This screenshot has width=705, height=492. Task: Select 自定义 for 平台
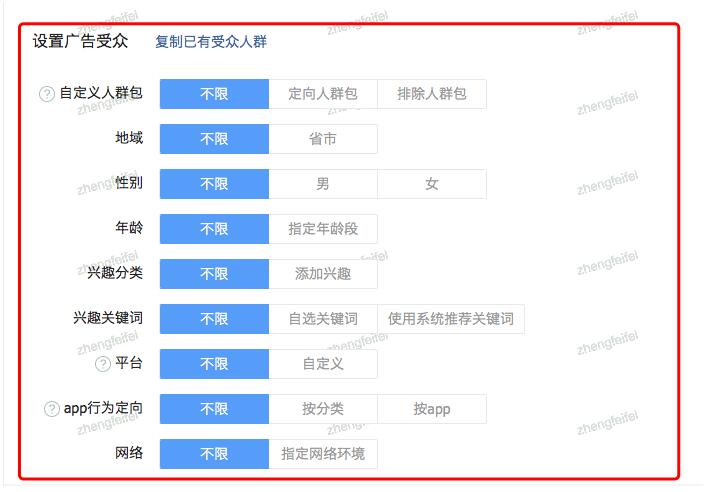pyautogui.click(x=323, y=364)
